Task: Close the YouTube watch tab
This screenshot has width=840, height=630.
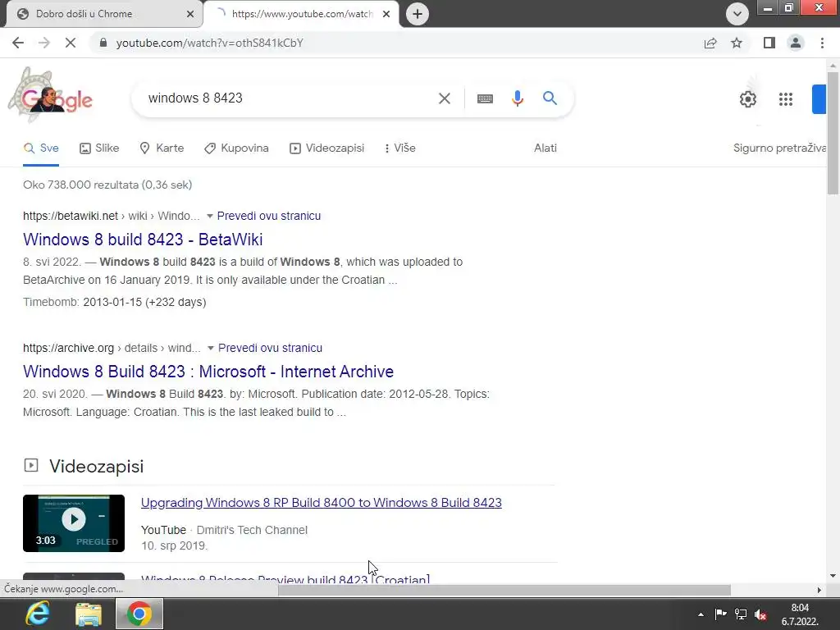Action: click(x=386, y=14)
